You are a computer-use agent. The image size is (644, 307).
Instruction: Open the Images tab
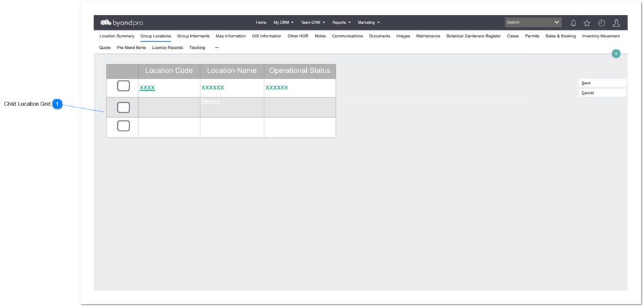click(x=403, y=36)
